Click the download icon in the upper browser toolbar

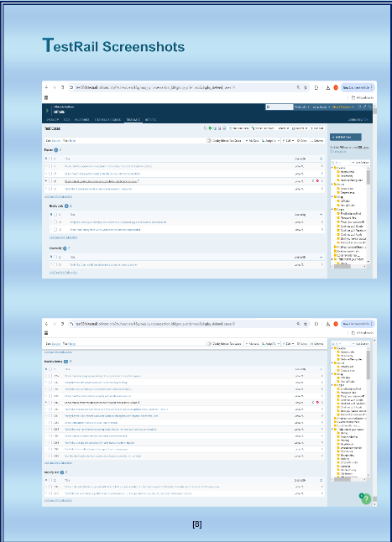pyautogui.click(x=327, y=87)
